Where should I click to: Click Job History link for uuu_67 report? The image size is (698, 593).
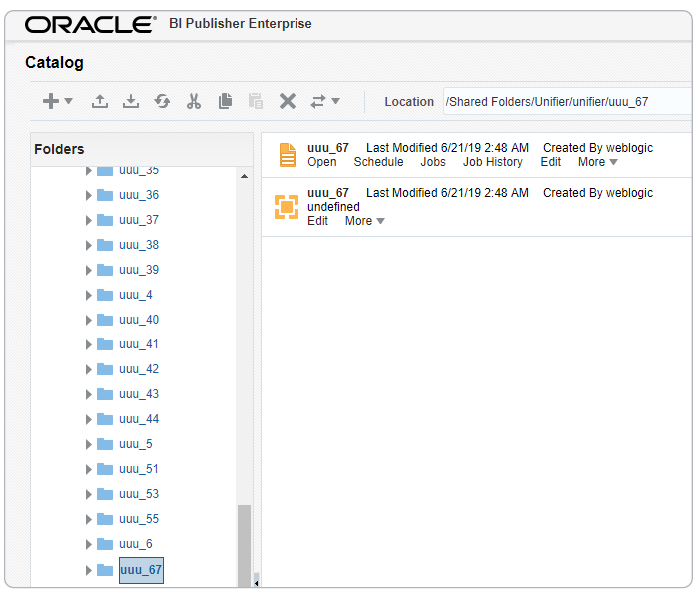point(492,162)
